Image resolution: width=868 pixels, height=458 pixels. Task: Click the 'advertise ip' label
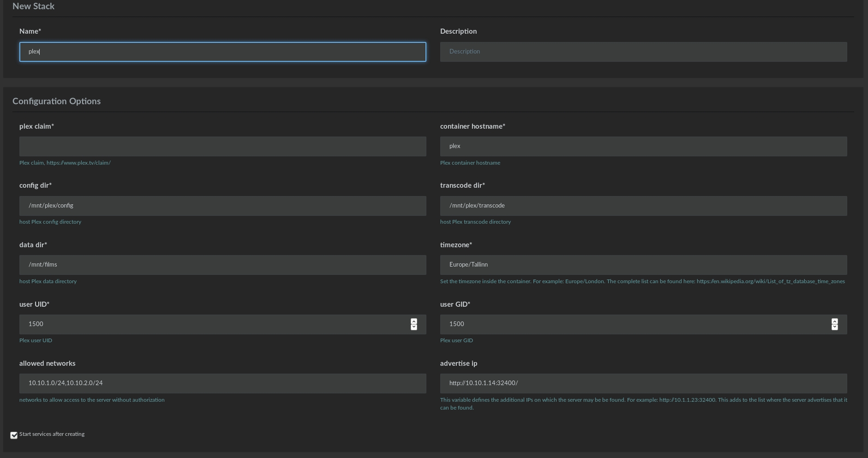459,363
